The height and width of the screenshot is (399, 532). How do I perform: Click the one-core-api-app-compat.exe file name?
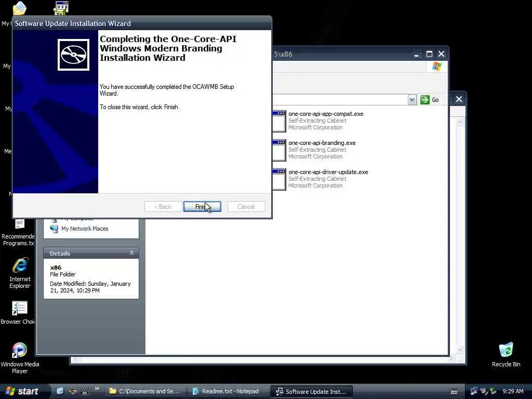(x=326, y=114)
